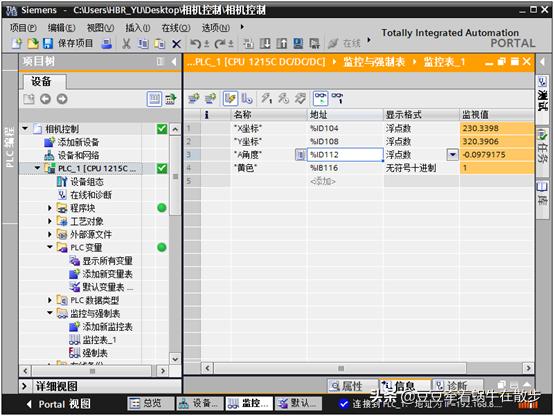Select 设备和网络 in project tree
The image size is (554, 416).
click(x=72, y=155)
